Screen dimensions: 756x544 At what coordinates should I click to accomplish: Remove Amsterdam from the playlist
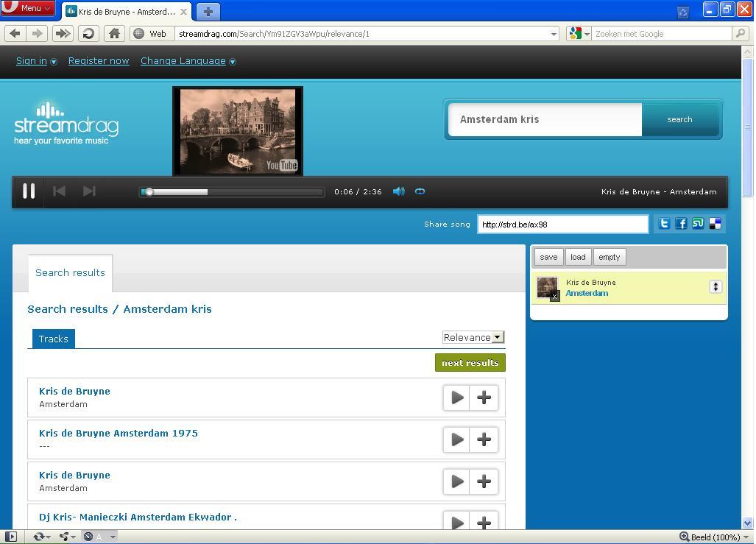pos(554,296)
